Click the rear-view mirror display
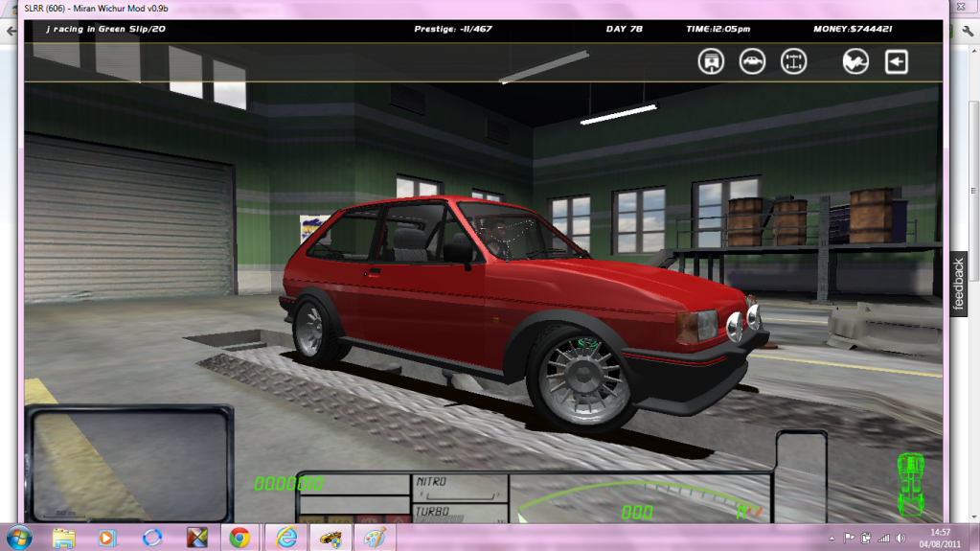Viewport: 980px width, 551px height. tap(130, 463)
